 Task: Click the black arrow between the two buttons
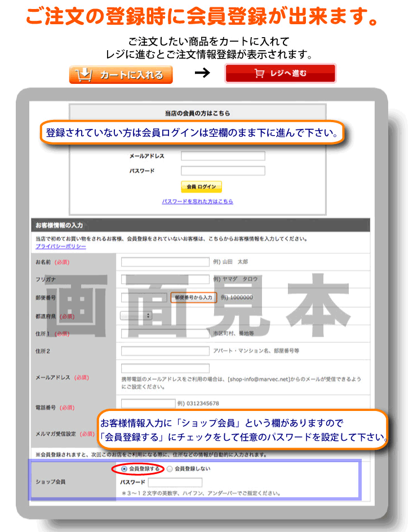pos(202,73)
